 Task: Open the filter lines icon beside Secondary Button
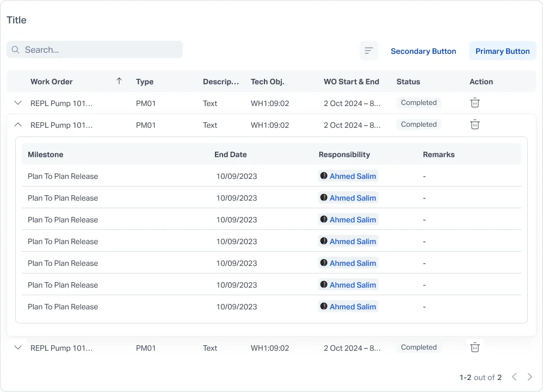click(368, 51)
